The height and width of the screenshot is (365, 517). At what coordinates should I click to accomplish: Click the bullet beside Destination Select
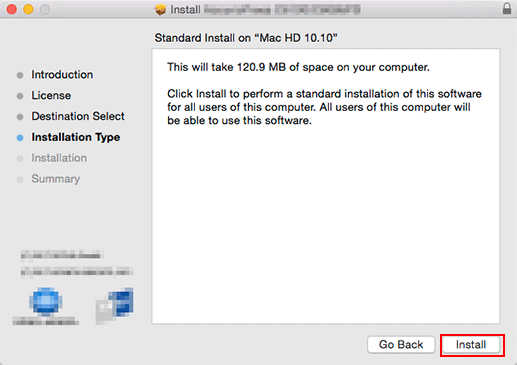pyautogui.click(x=20, y=117)
